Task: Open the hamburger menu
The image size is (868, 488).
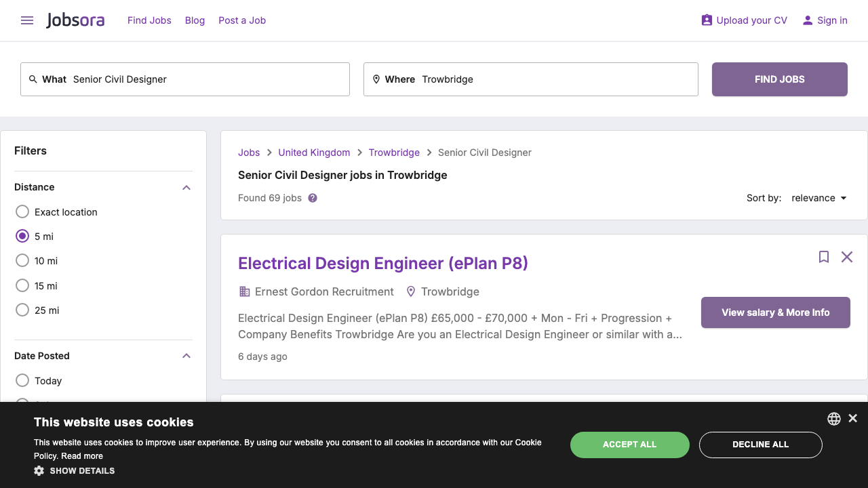Action: pyautogui.click(x=26, y=20)
